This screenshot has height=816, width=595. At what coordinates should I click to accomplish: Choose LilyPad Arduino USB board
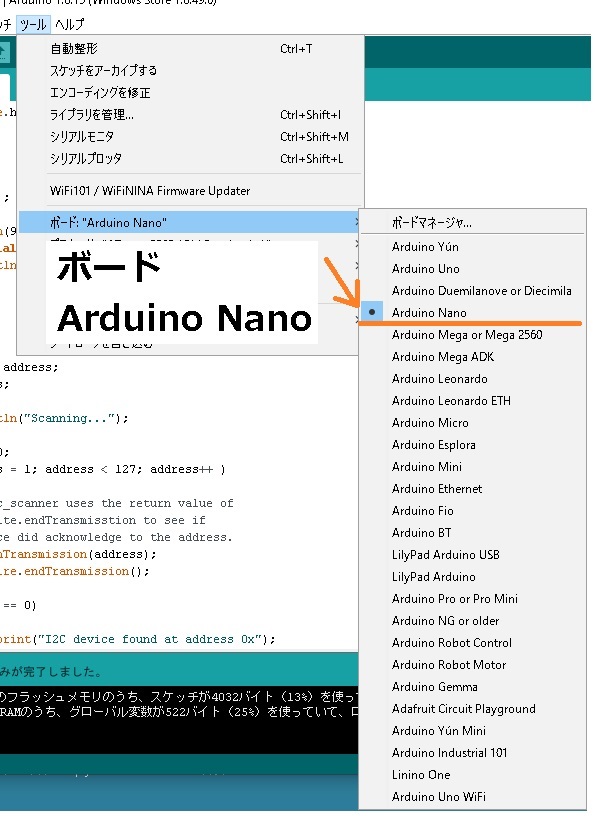point(473,554)
